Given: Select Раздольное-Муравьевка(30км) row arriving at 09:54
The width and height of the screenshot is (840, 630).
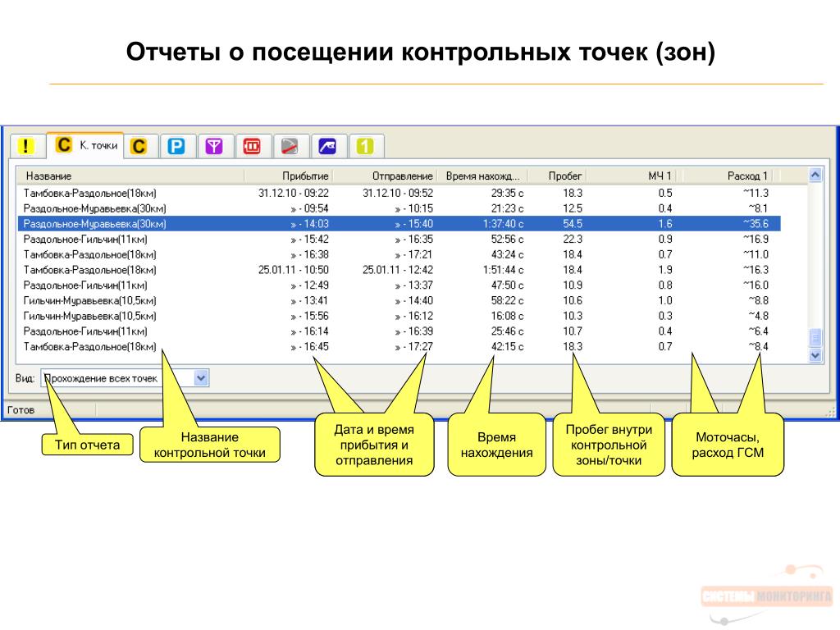Looking at the screenshot, I should (399, 208).
